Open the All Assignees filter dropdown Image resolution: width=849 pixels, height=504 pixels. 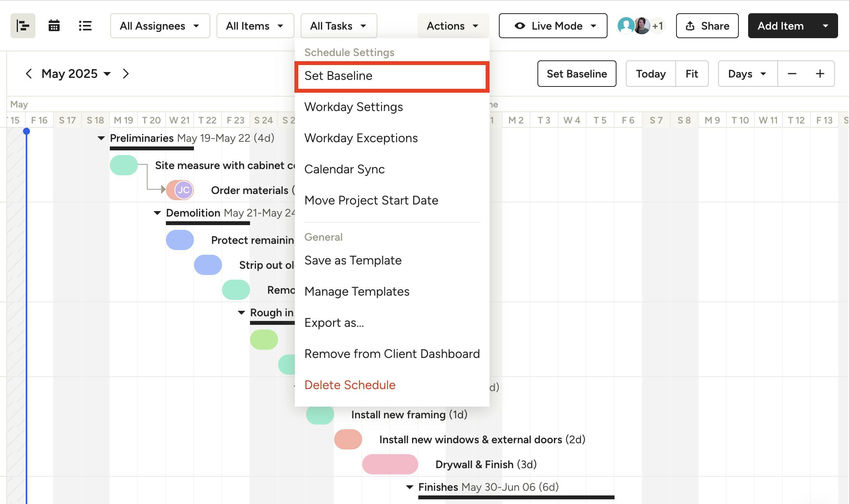pyautogui.click(x=160, y=26)
